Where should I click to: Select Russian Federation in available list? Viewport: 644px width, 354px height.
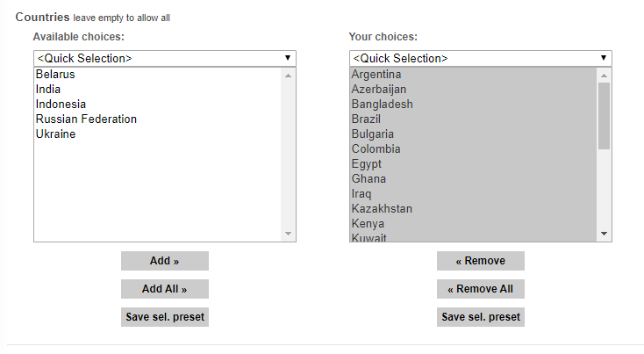pos(86,119)
